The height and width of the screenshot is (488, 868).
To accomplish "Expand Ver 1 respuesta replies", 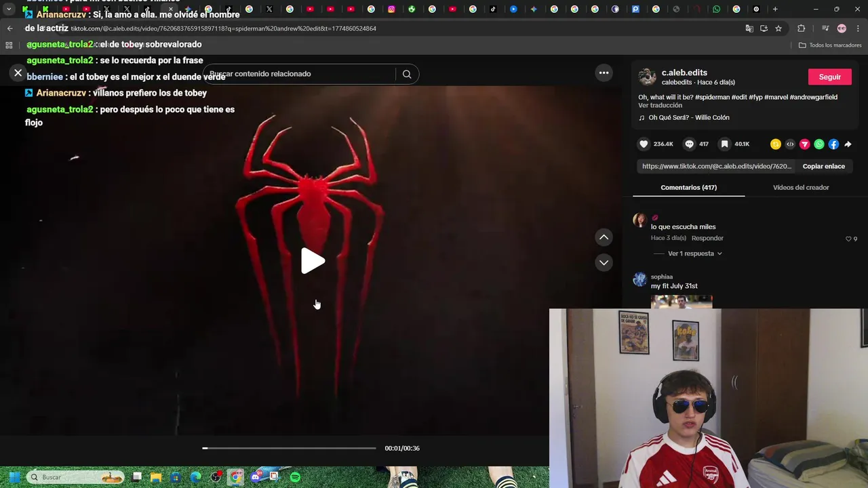I will [x=695, y=253].
